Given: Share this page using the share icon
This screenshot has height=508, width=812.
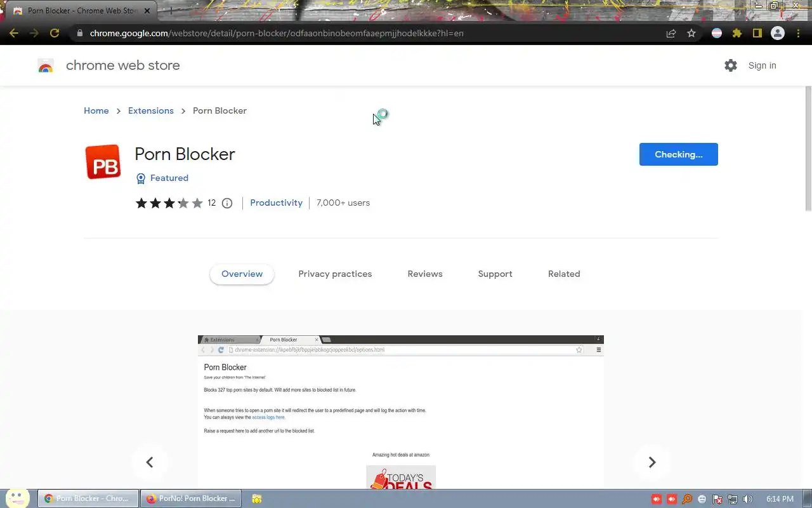Looking at the screenshot, I should 671,33.
